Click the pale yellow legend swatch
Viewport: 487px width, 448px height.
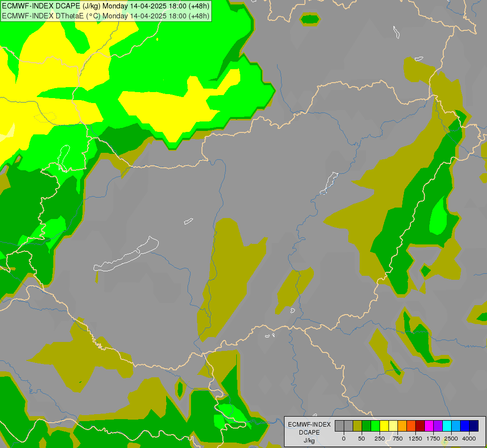(393, 426)
